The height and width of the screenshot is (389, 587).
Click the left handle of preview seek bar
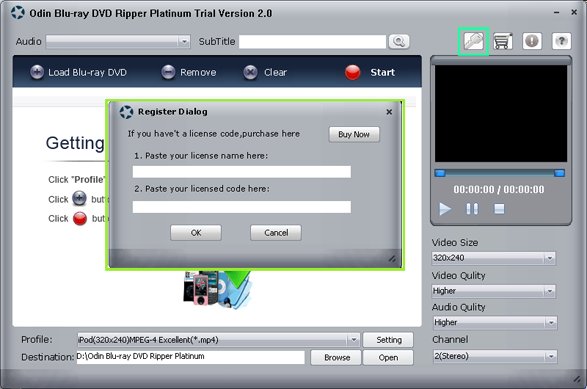click(x=440, y=173)
